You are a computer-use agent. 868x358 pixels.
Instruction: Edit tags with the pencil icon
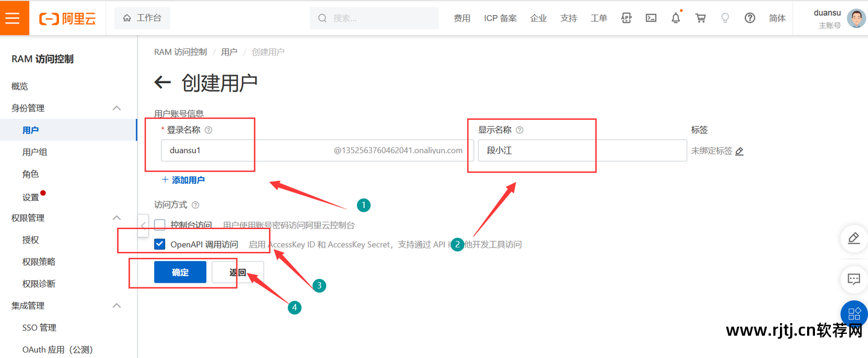point(740,151)
